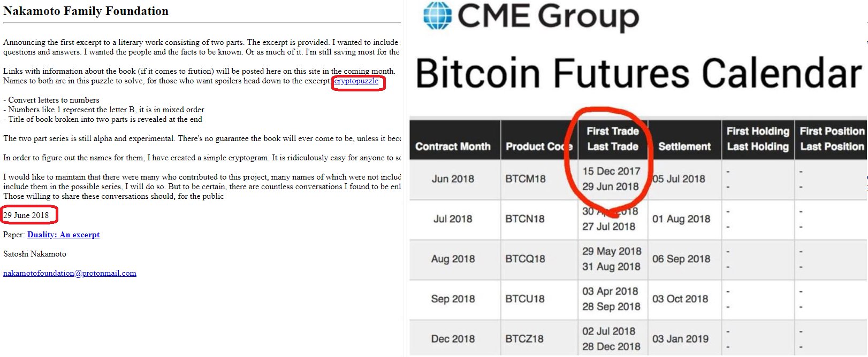The image size is (868, 357).
Task: Select the BTCQ18 product code cell
Action: [x=525, y=259]
